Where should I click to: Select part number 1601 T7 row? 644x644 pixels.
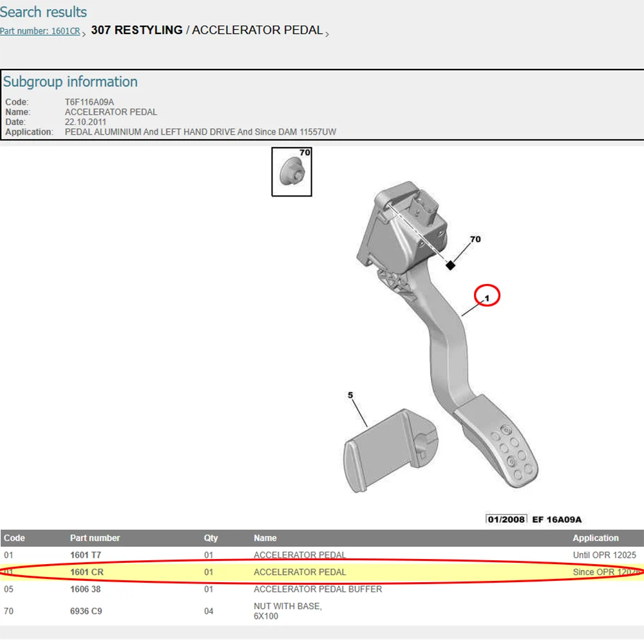point(322,555)
